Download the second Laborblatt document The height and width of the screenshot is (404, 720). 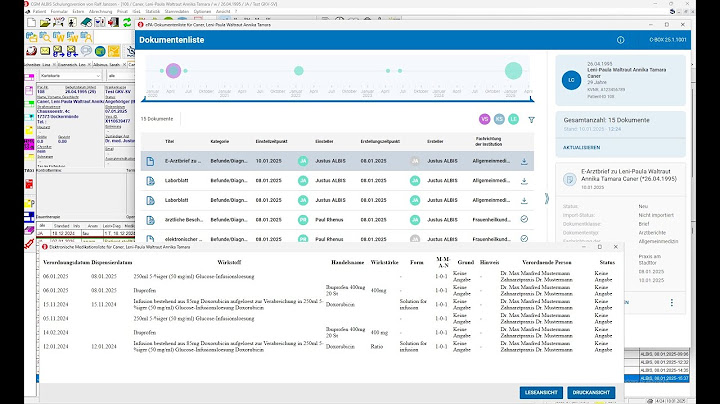coord(524,201)
